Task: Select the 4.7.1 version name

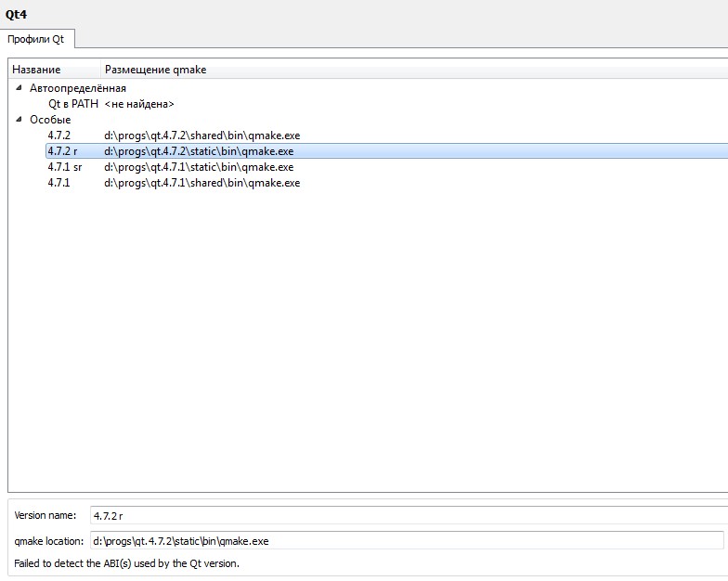Action: tap(58, 183)
